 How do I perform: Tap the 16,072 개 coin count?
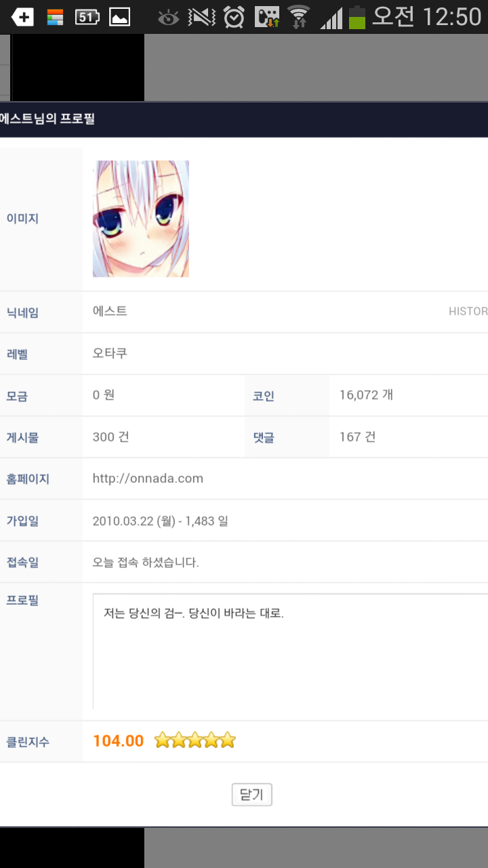tap(366, 395)
